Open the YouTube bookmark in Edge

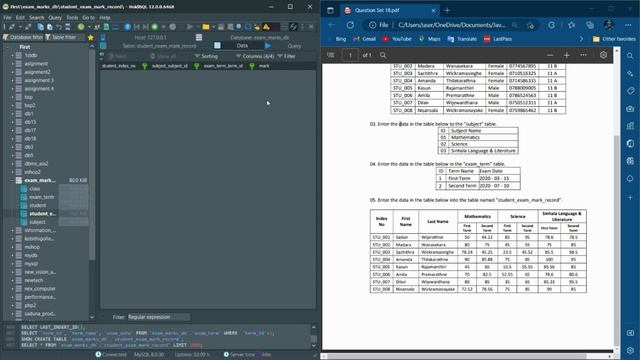pyautogui.click(x=397, y=39)
